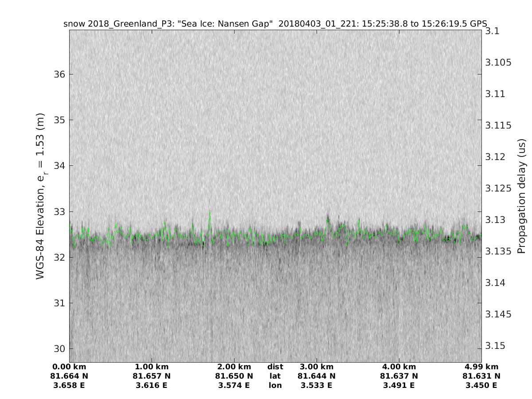Click the 0.00 km distance label
532x399 pixels.
[69, 367]
